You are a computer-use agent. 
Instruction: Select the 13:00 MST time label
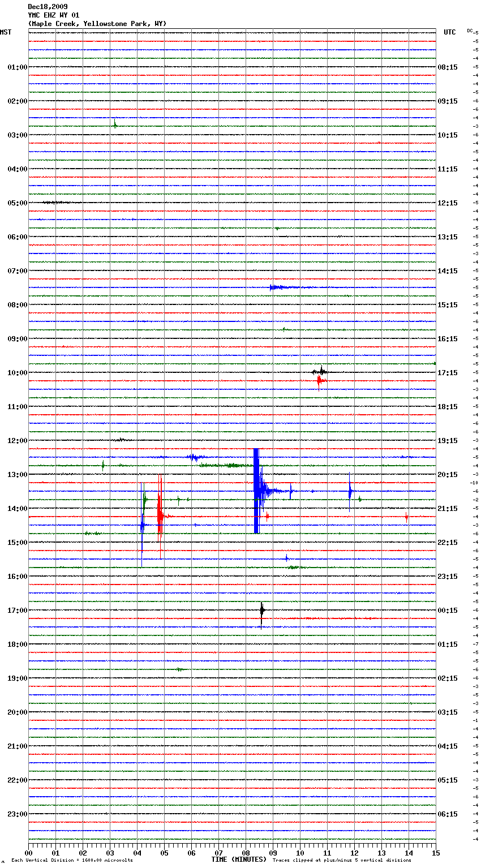pos(17,475)
